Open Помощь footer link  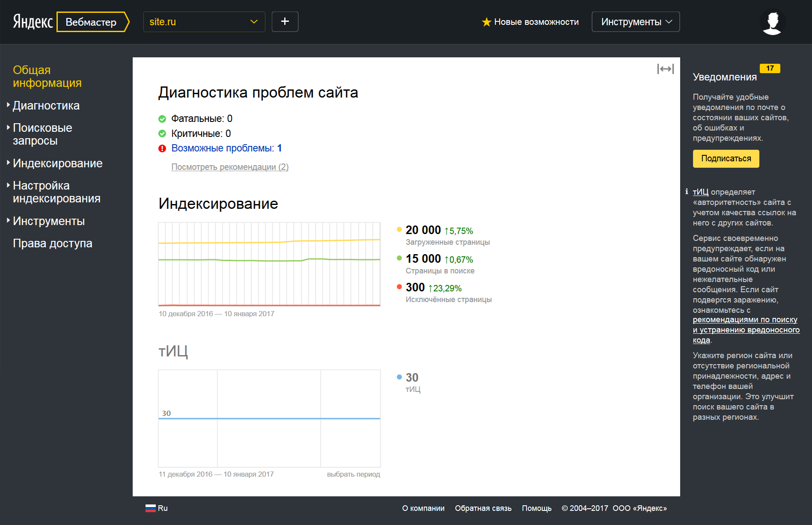pos(537,508)
